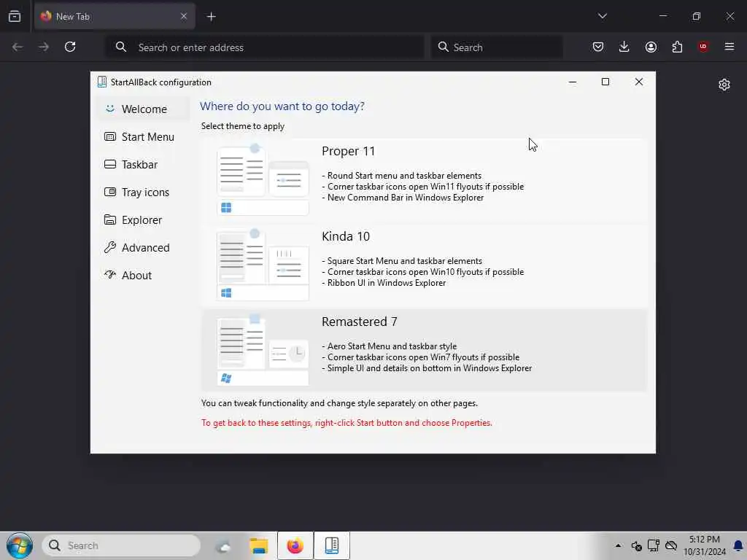Open File Explorer from taskbar
The width and height of the screenshot is (747, 560).
click(259, 545)
